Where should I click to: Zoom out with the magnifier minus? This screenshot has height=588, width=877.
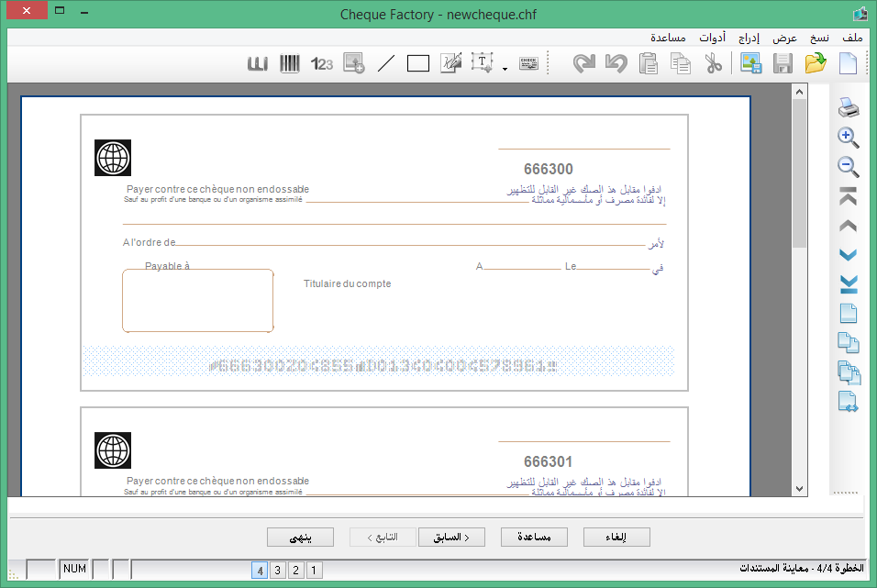(849, 167)
